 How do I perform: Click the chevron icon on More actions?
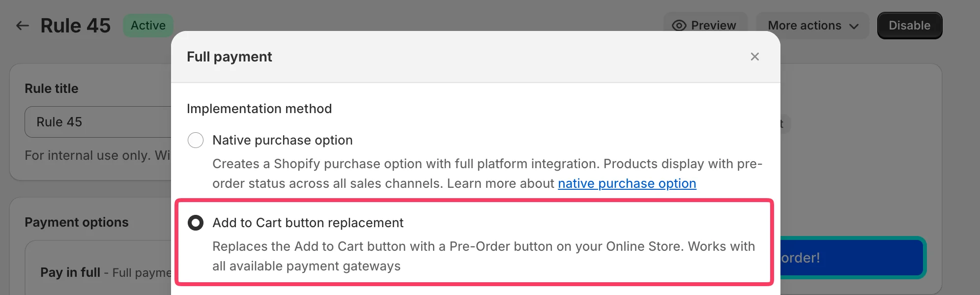(x=854, y=26)
